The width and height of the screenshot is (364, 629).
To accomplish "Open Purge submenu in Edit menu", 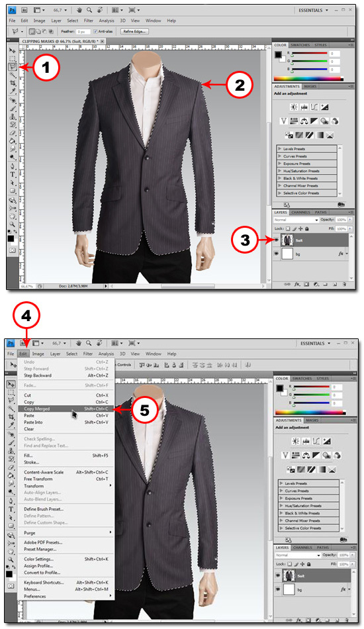I will tap(67, 533).
